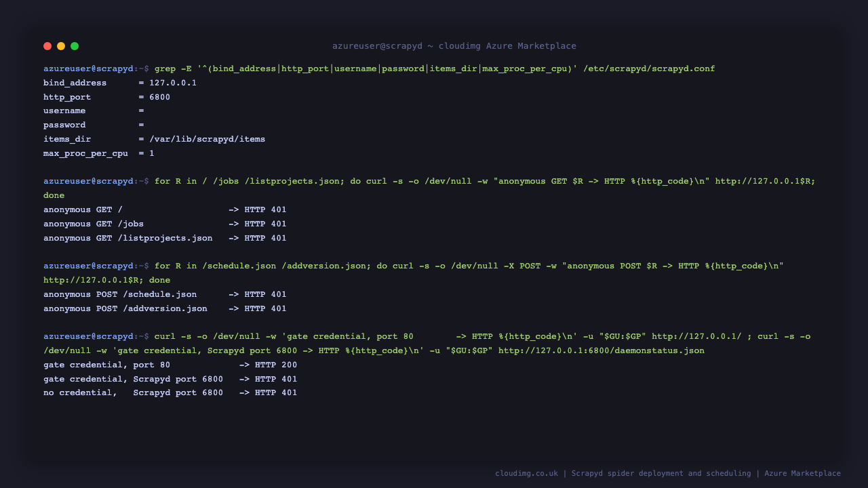This screenshot has width=868, height=488.
Task: Select the 'bind_address = 127.0.0.1' line
Action: 120,83
